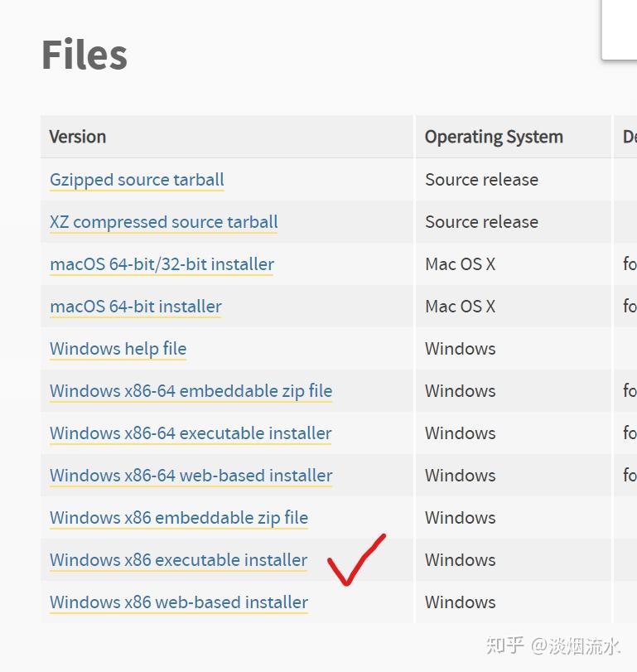Open the Gzipped source tarball link

pyautogui.click(x=137, y=180)
